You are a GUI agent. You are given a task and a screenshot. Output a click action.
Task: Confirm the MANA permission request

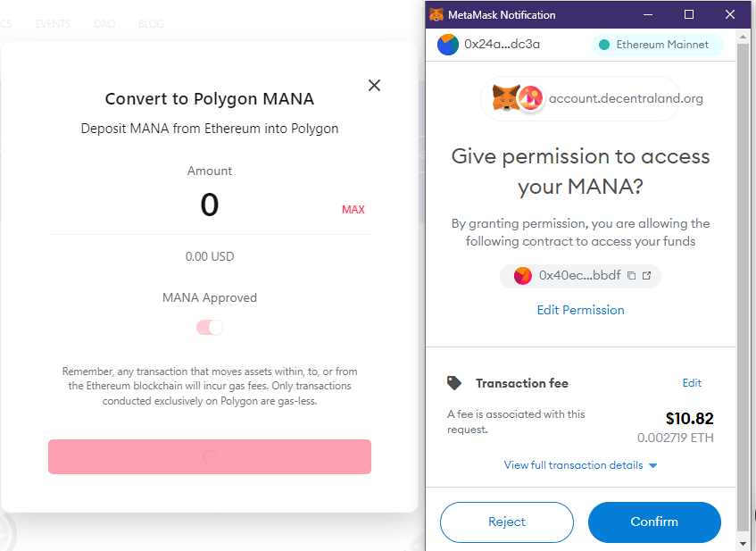click(x=654, y=522)
